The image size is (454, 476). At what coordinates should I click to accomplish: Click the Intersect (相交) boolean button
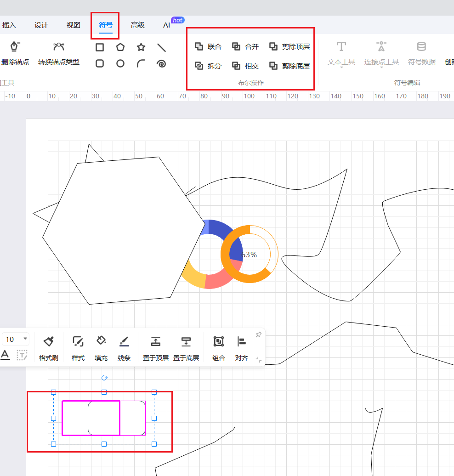coord(245,66)
